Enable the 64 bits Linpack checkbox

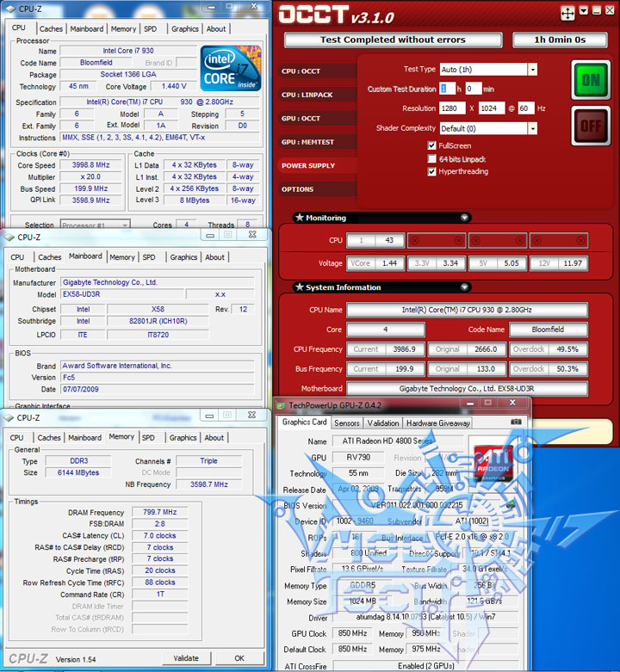431,158
